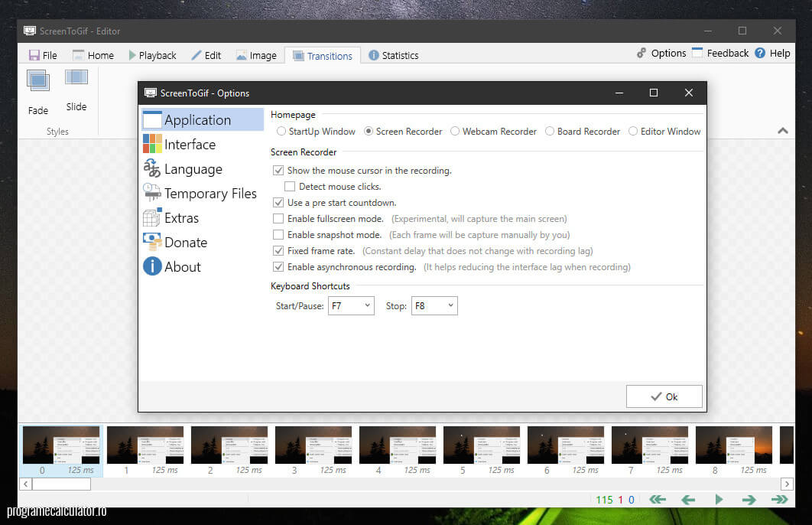Enable snapshot mode checkbox

278,235
